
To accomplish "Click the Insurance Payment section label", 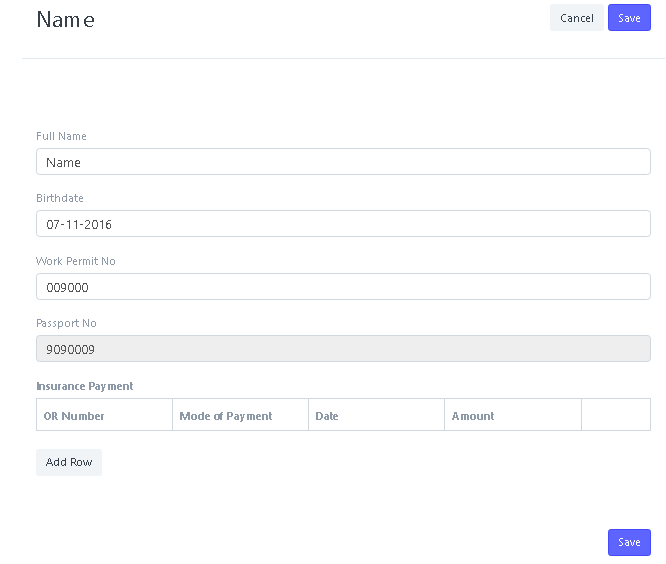I will pos(85,386).
